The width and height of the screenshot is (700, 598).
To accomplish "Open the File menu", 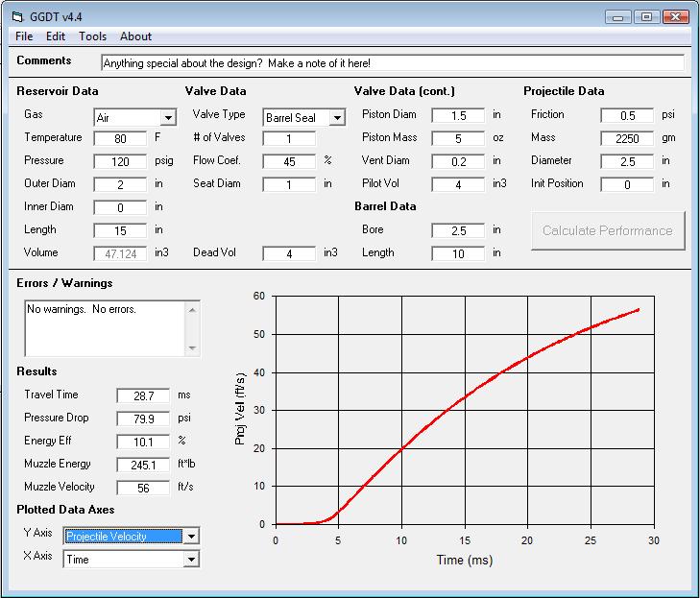I will click(x=24, y=36).
